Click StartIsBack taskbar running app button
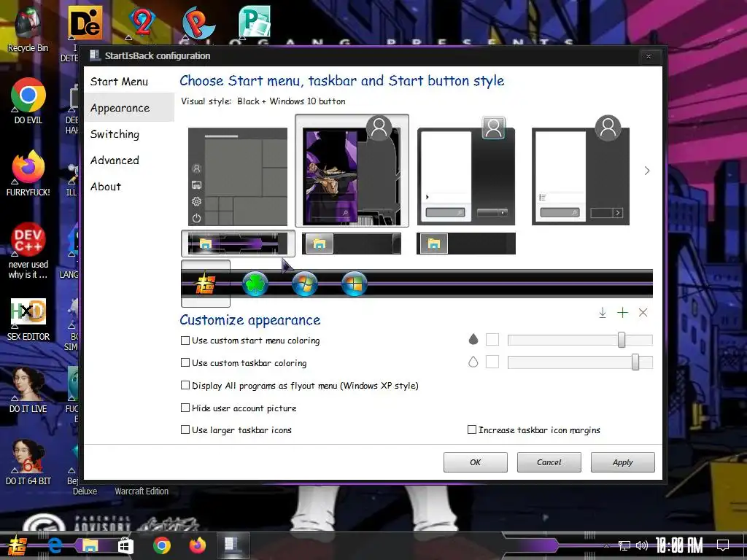 pyautogui.click(x=233, y=545)
